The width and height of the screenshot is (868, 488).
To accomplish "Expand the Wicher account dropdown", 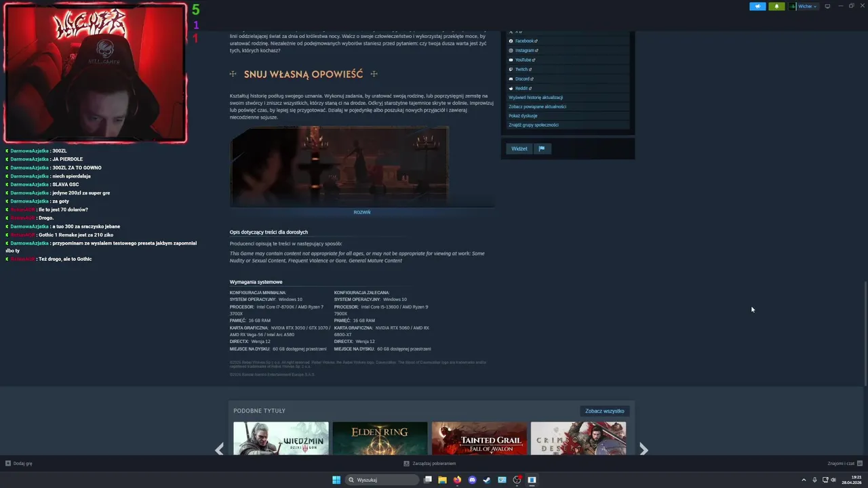I will coord(808,6).
